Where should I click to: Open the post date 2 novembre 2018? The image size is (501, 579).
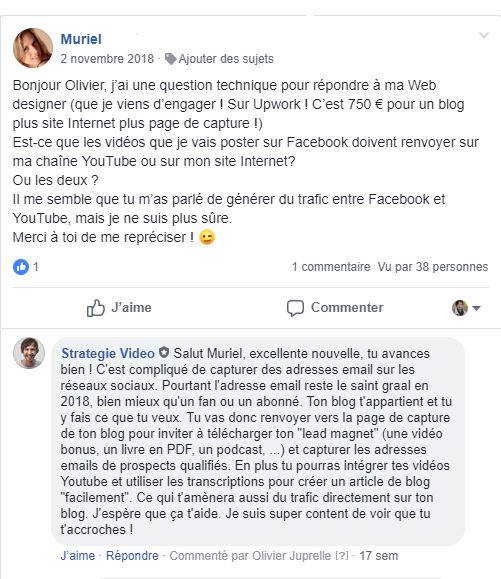107,59
